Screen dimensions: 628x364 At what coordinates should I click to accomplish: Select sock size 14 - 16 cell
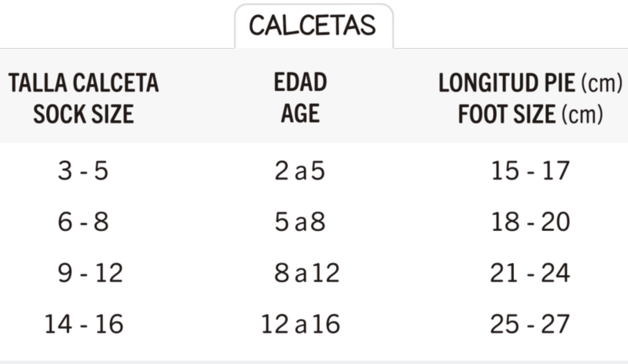[x=84, y=324]
